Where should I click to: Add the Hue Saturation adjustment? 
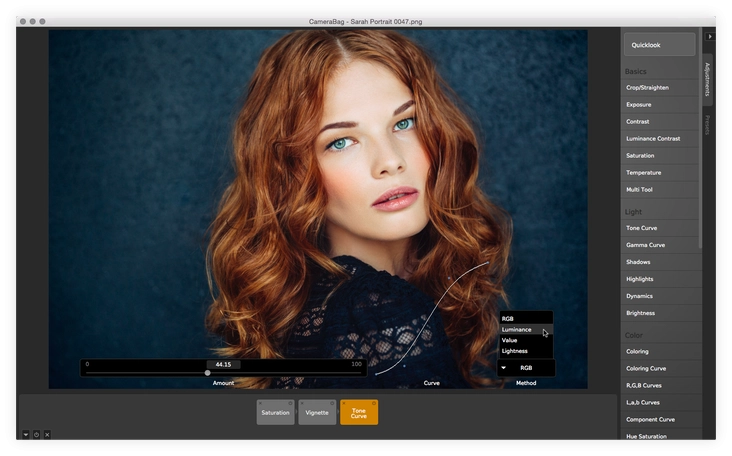coord(660,435)
